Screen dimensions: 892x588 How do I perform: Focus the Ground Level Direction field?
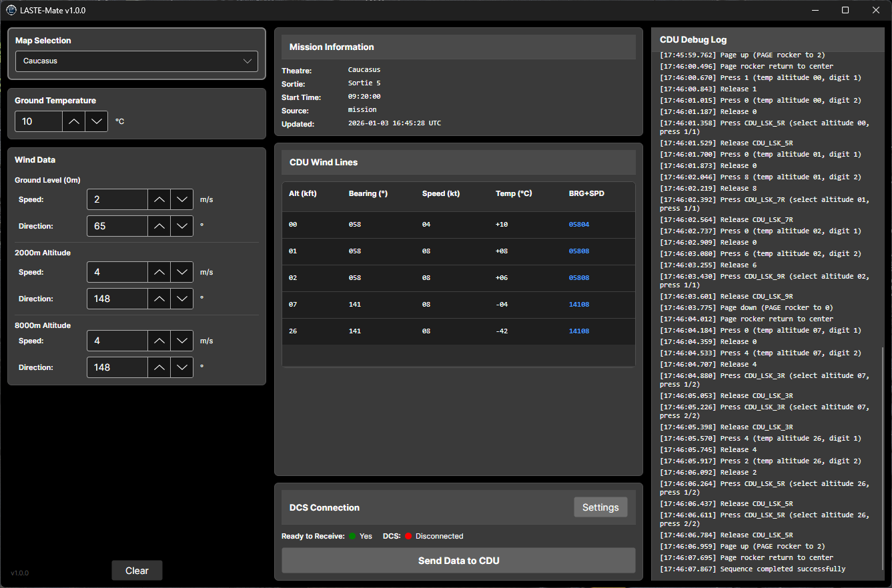(x=117, y=226)
